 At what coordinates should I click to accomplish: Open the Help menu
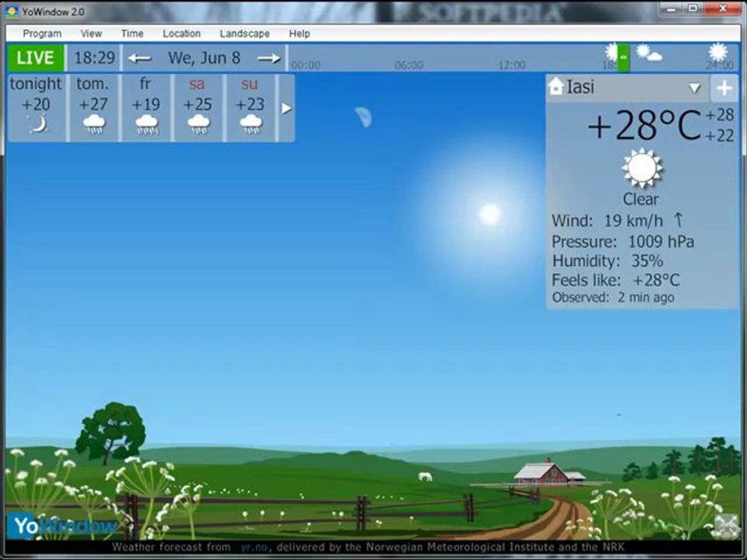tap(299, 33)
